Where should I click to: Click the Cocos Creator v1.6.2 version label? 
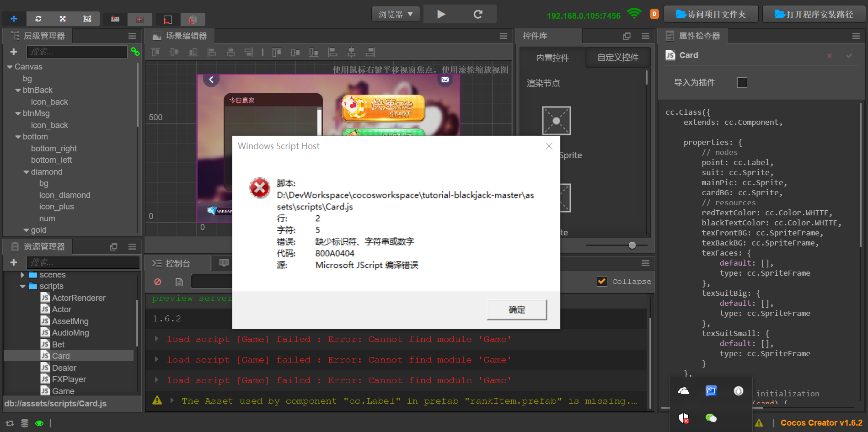(821, 423)
